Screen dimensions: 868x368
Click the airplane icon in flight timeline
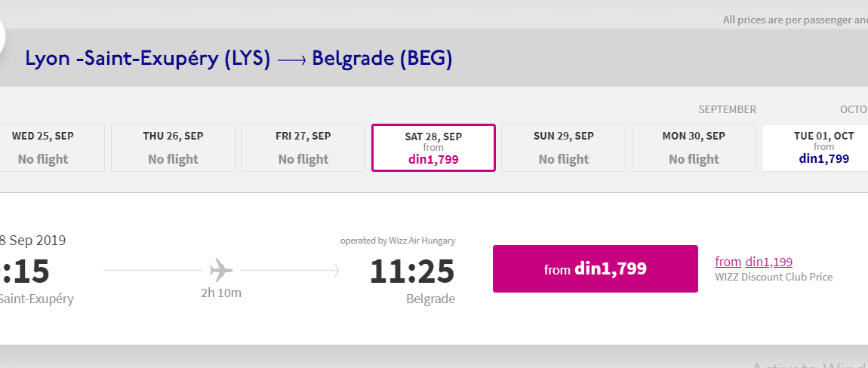click(221, 271)
